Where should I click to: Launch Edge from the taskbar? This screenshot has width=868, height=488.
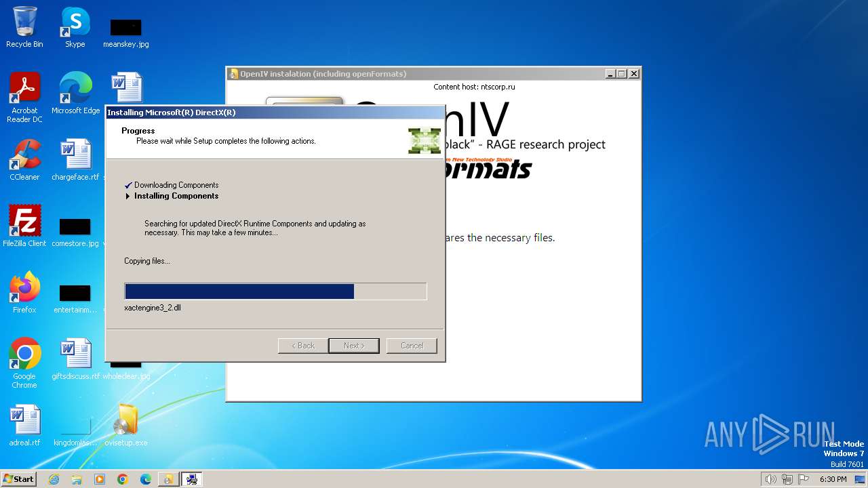pos(146,479)
